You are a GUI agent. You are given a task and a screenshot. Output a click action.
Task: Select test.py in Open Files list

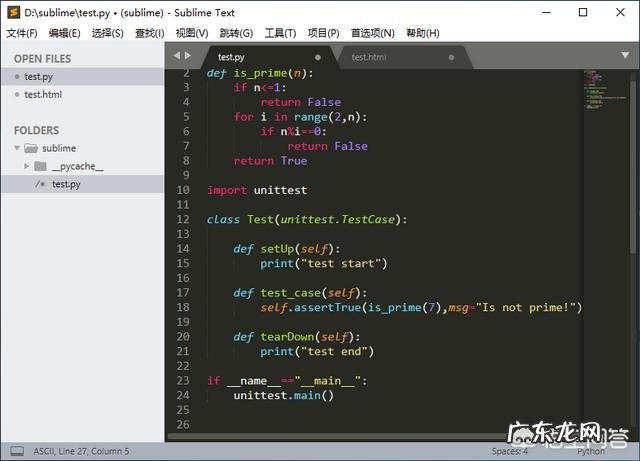(x=82, y=76)
